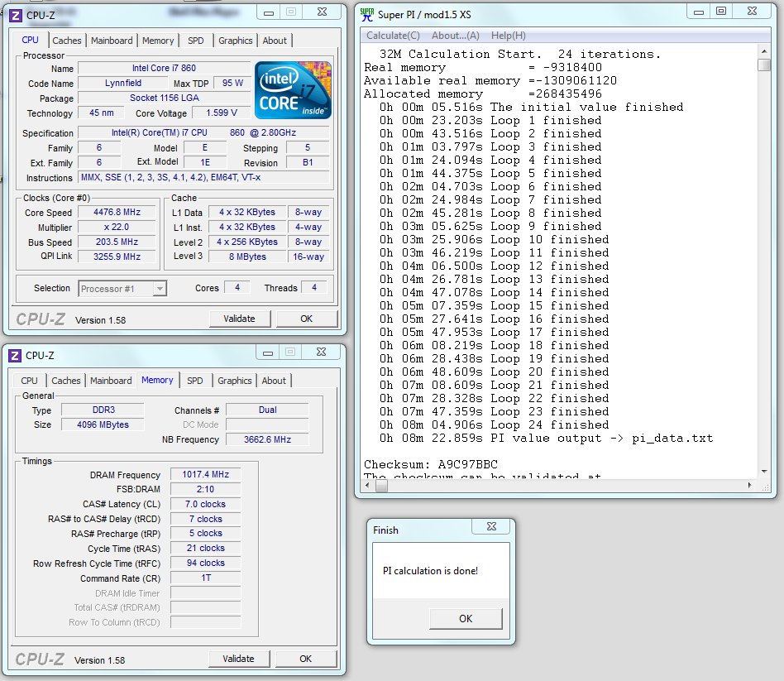
Task: Switch to Mainboard tab in bottom CPU-Z window
Action: 111,381
